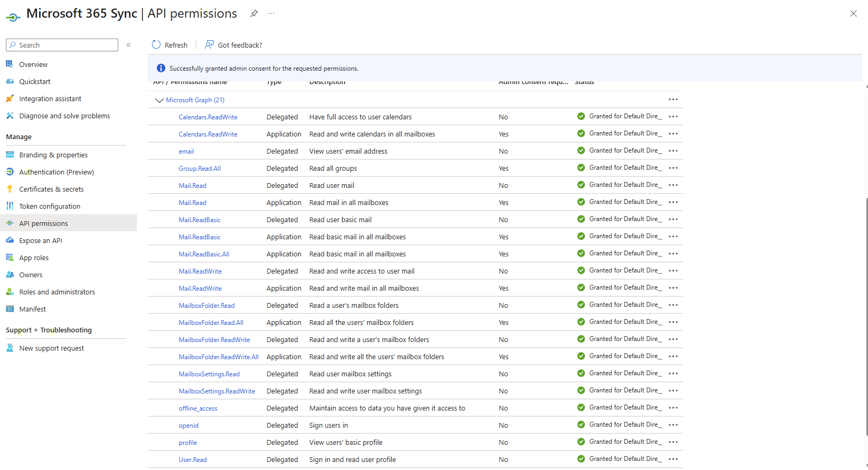This screenshot has width=868, height=470.
Task: Click the Certificates & secrets key icon
Action: pos(10,189)
